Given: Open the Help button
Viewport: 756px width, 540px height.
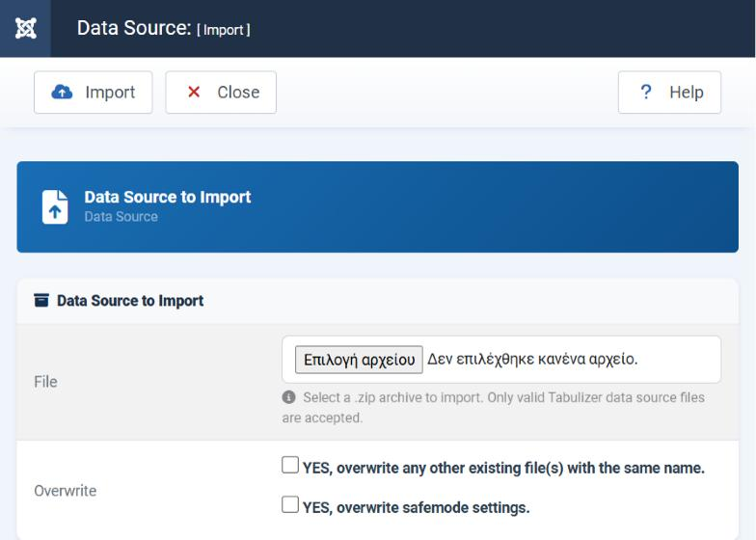Looking at the screenshot, I should (669, 93).
